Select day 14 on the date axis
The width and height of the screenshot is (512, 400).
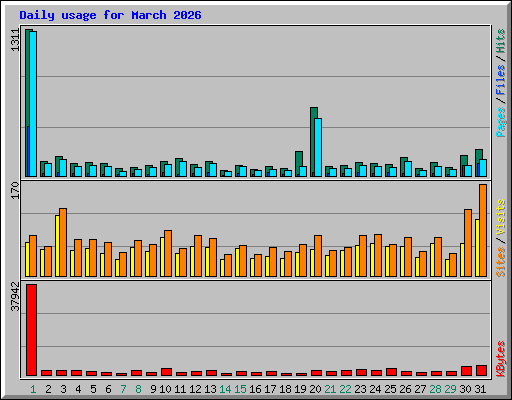225,389
